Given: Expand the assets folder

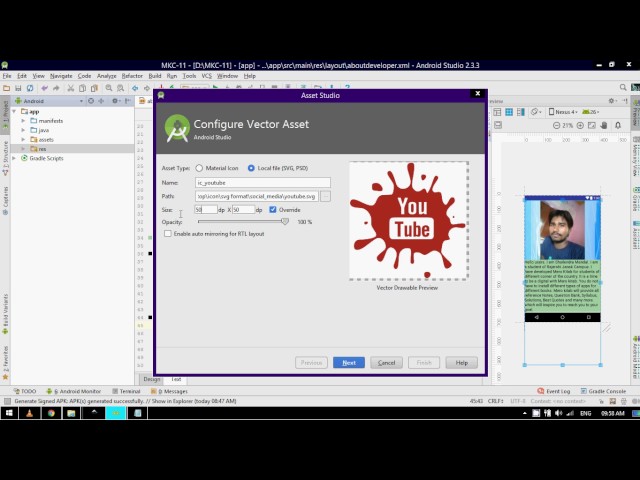Looking at the screenshot, I should [23, 140].
